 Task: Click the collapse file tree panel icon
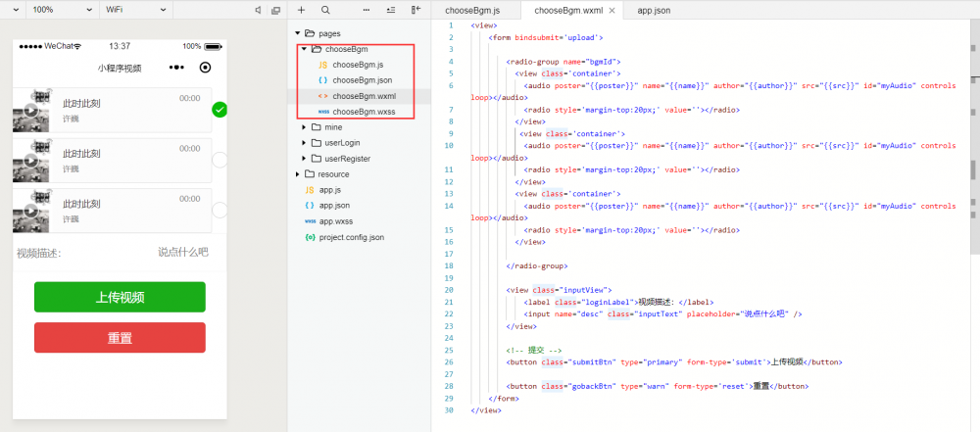pyautogui.click(x=416, y=10)
